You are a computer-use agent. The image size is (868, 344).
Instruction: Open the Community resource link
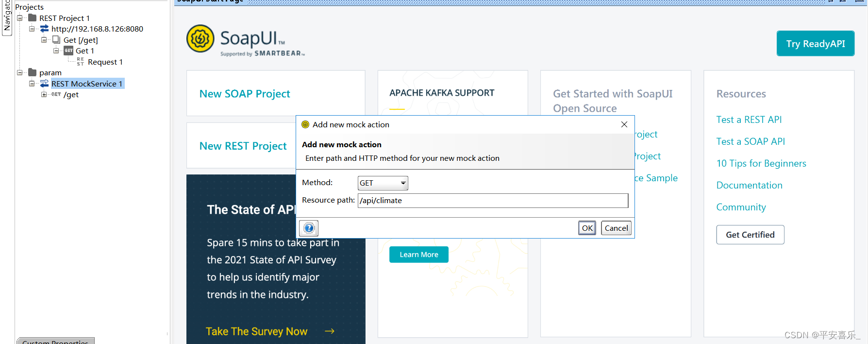tap(741, 207)
